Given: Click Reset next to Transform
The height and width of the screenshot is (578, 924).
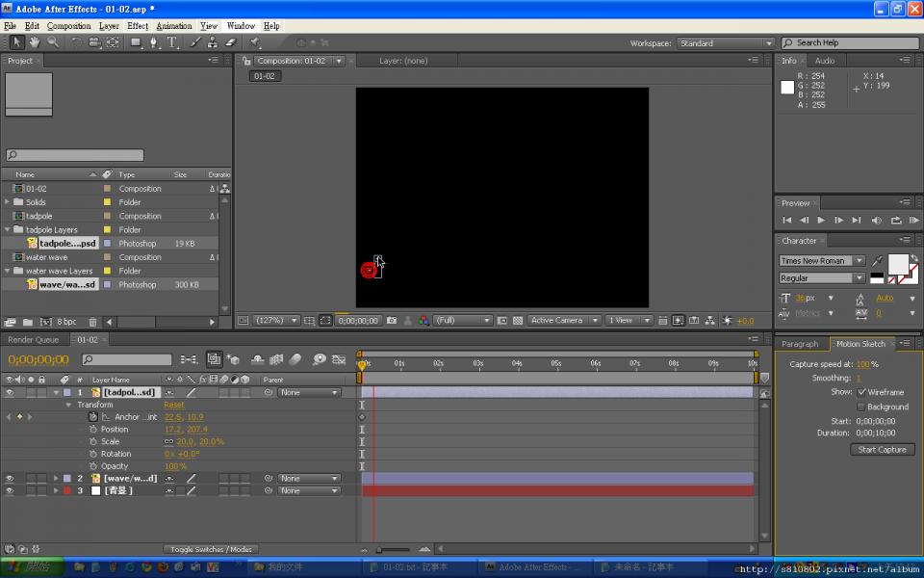Looking at the screenshot, I should [174, 406].
